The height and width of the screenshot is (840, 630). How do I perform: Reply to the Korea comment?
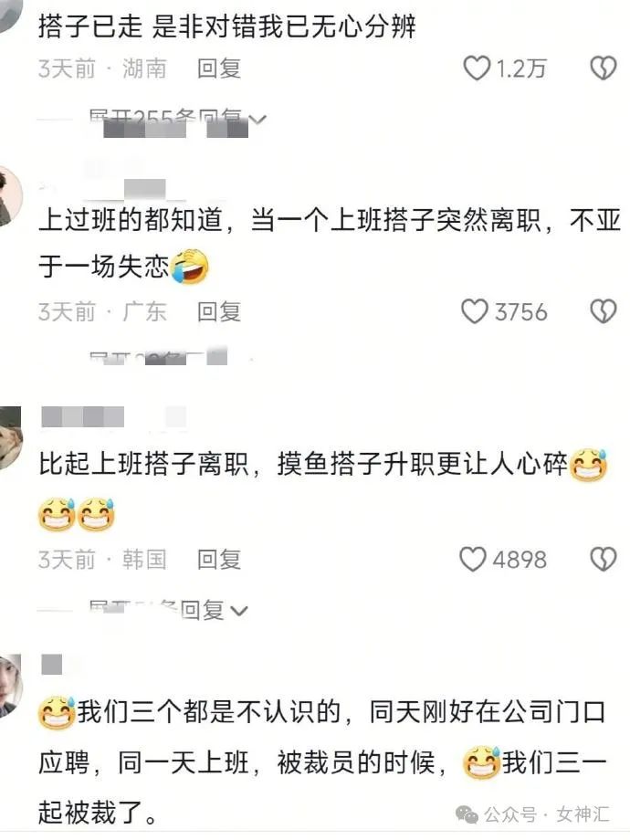point(218,560)
